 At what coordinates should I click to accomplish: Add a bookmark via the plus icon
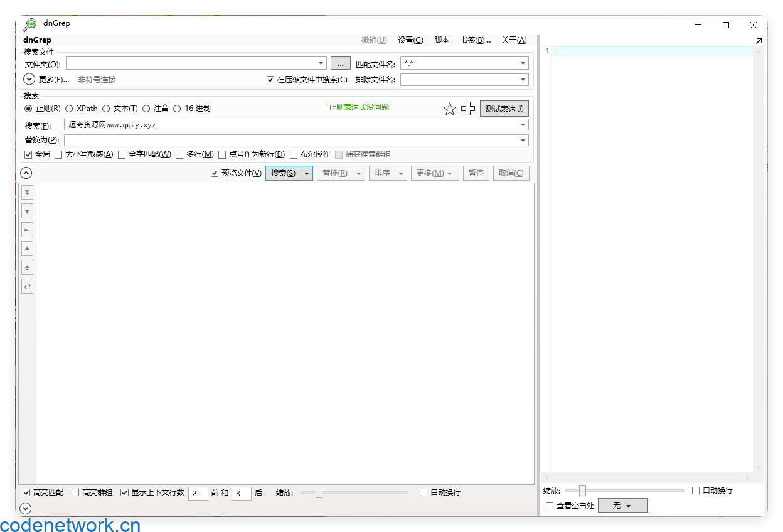467,108
